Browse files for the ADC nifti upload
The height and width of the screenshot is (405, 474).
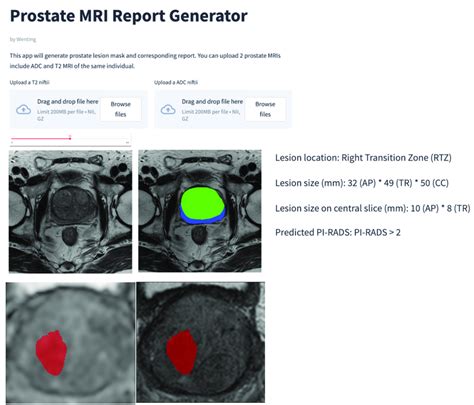pos(265,109)
